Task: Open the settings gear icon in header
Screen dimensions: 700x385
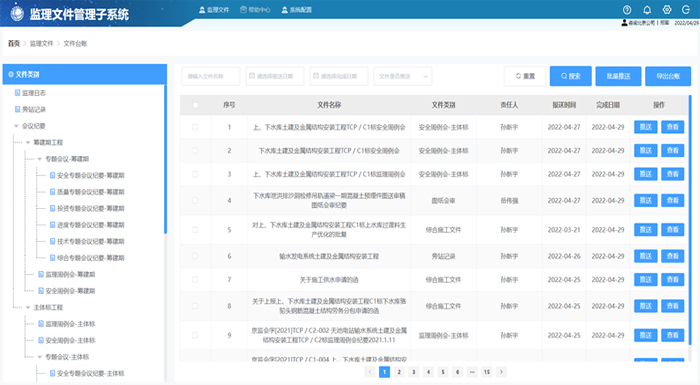Action: [667, 10]
